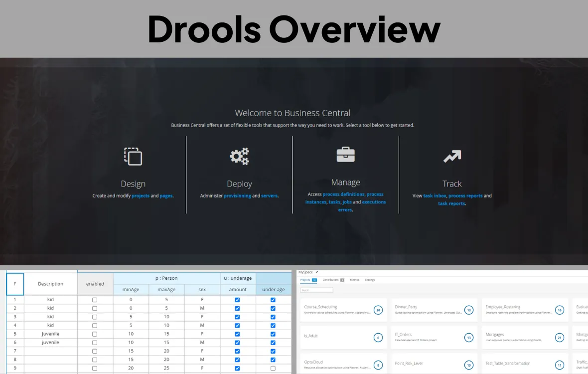Enable the 'enabled' checkbox in row 1
The width and height of the screenshot is (588, 374).
95,300
